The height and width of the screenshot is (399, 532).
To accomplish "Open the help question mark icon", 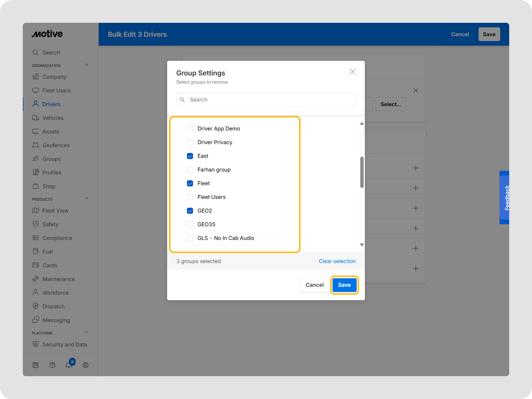I will (52, 365).
